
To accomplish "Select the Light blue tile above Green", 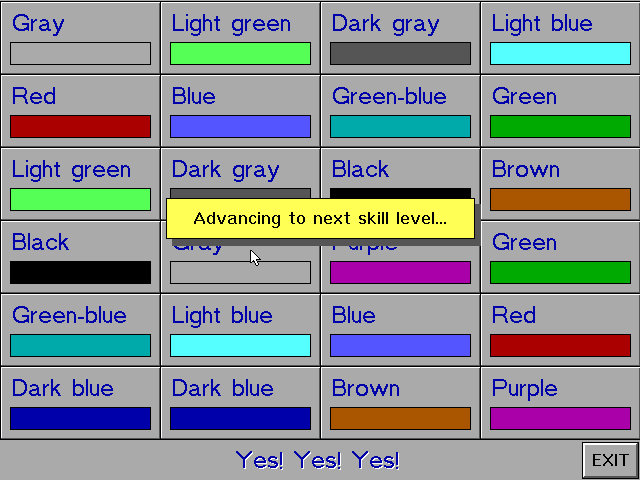I will (560, 37).
